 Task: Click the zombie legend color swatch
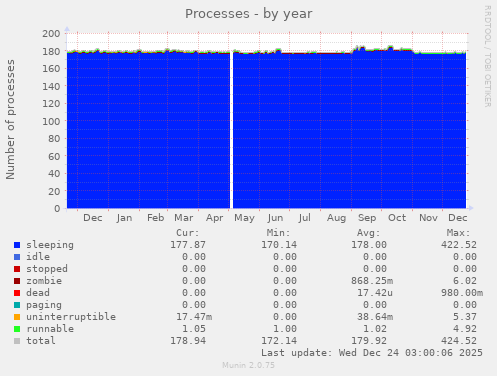pyautogui.click(x=17, y=281)
